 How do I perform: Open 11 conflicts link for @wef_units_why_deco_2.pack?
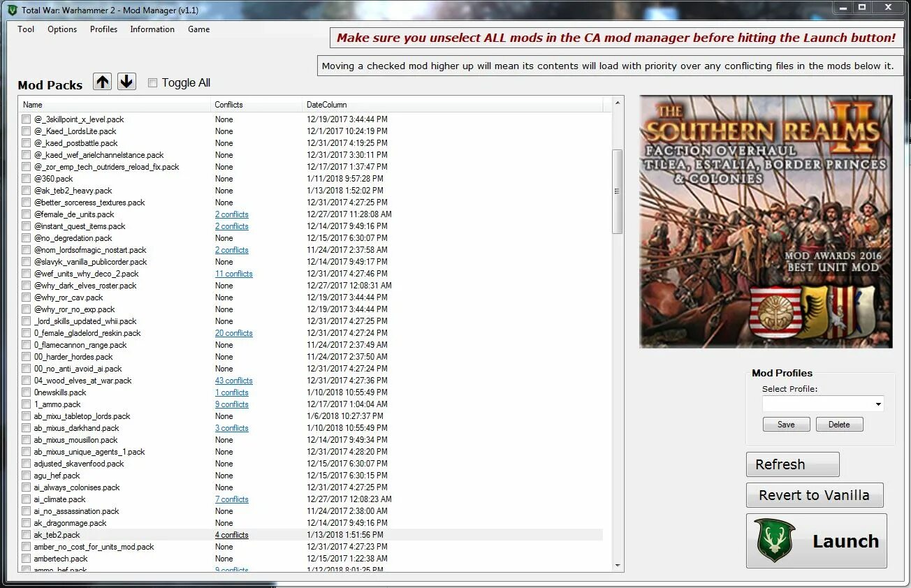234,274
